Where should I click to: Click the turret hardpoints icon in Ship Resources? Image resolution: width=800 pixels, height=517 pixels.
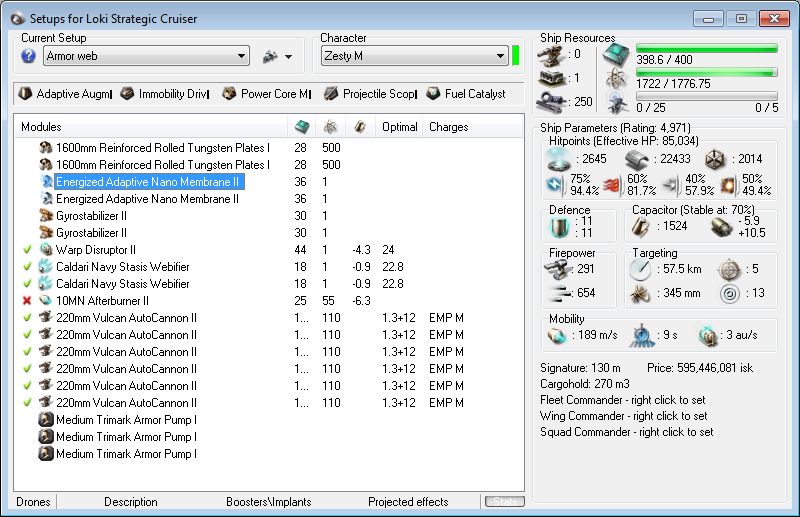click(x=552, y=55)
